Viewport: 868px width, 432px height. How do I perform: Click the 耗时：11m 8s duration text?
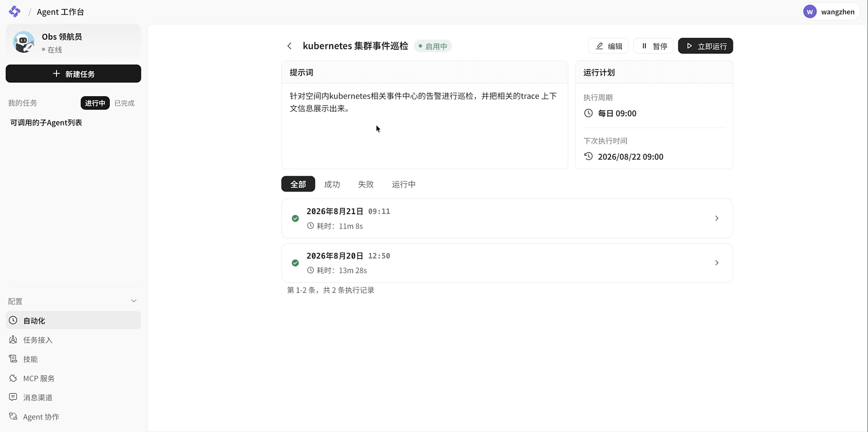[x=340, y=226]
